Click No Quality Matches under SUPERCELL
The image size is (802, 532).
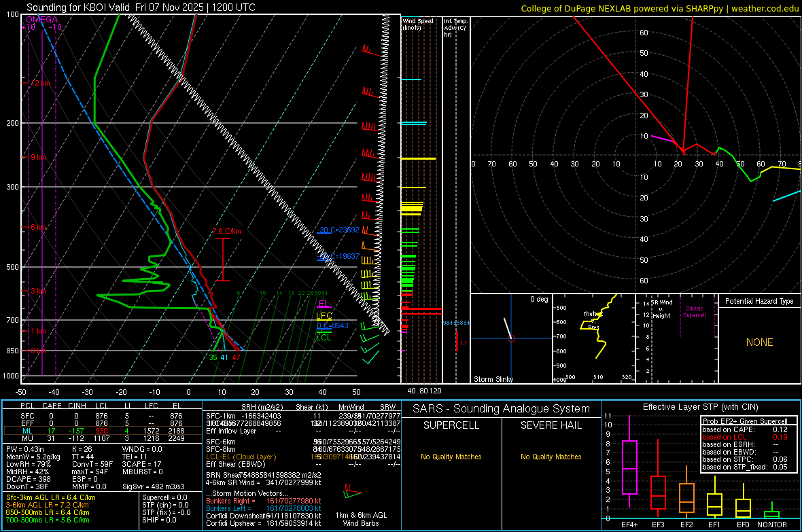point(451,457)
